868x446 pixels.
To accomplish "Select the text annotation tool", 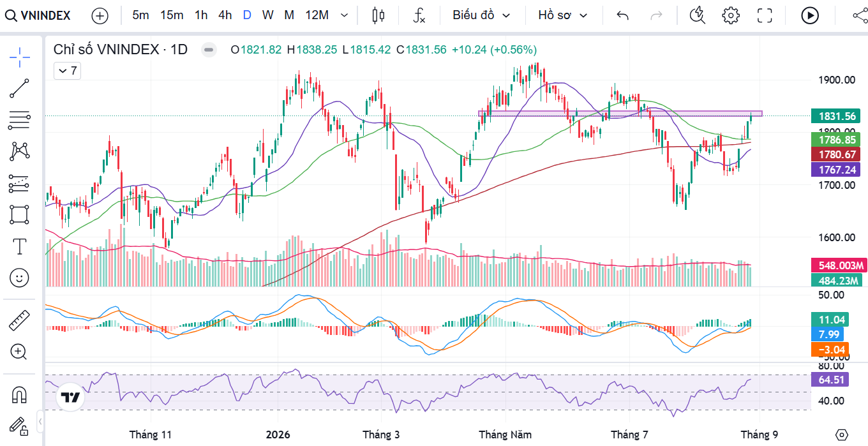I will click(x=20, y=246).
